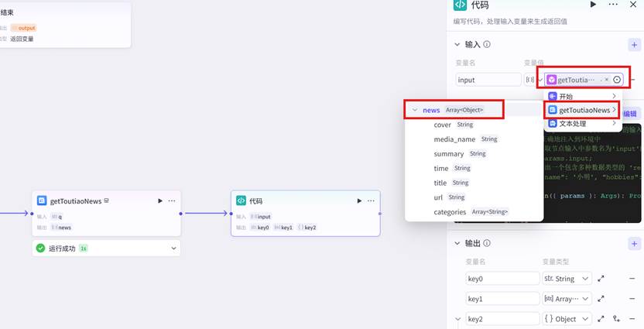Screen dimensions: 644x329
Task: Collapse the news Array<Object> tree row
Action: pyautogui.click(x=415, y=110)
